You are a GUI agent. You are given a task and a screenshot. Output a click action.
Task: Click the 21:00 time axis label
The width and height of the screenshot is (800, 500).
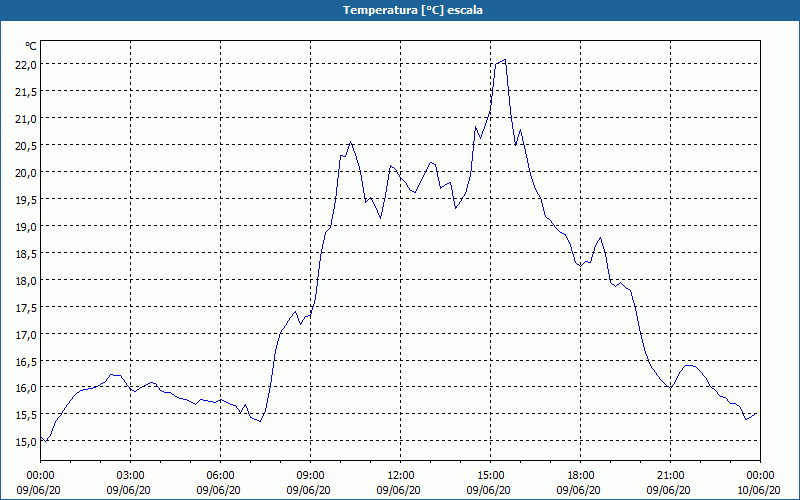click(670, 476)
